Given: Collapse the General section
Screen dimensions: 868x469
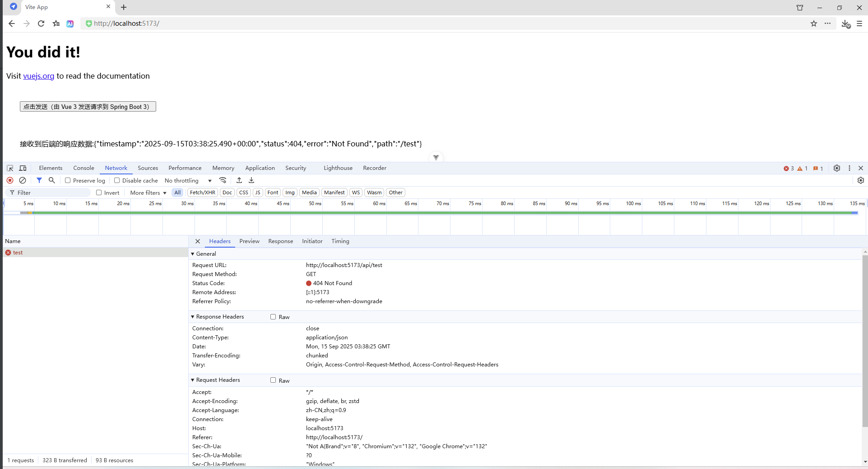Looking at the screenshot, I should [193, 253].
